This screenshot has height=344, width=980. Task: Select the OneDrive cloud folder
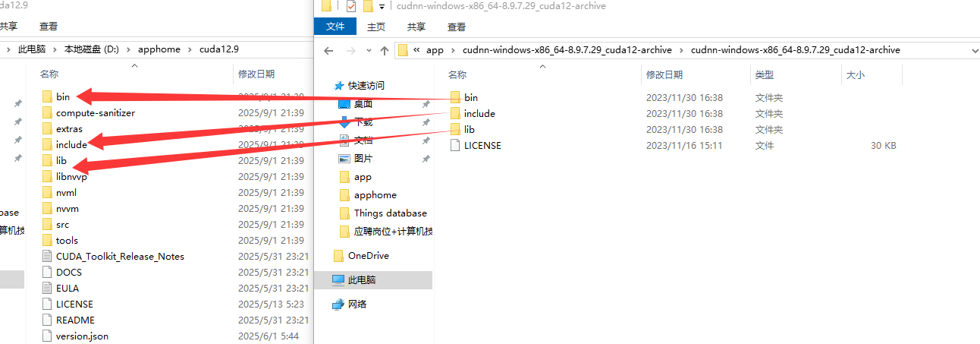361,256
